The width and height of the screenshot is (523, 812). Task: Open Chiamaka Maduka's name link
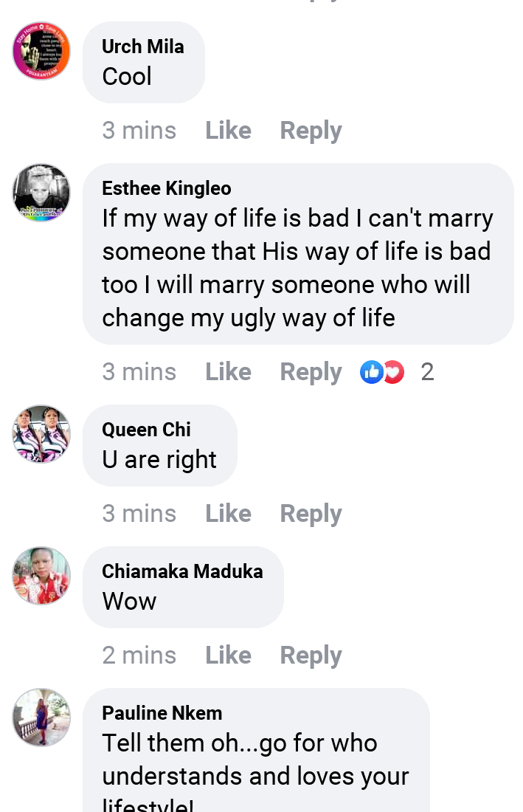coord(182,571)
